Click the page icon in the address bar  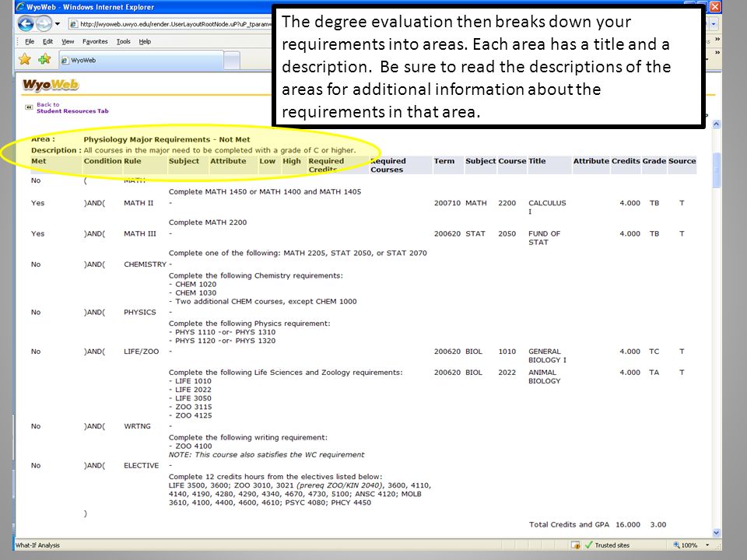coord(74,24)
